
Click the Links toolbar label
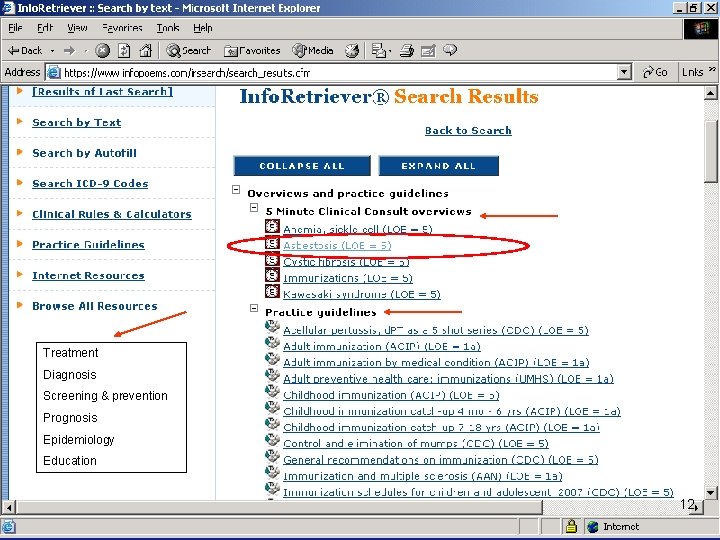click(x=692, y=72)
